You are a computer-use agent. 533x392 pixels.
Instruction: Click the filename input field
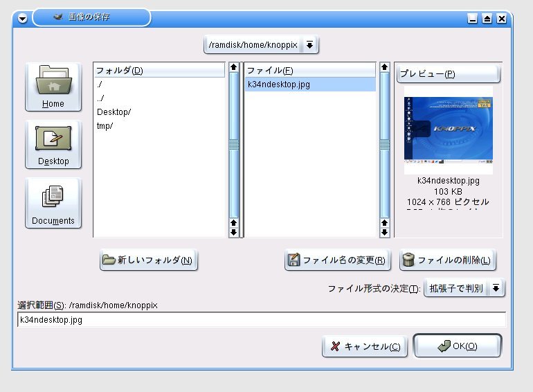(262, 320)
